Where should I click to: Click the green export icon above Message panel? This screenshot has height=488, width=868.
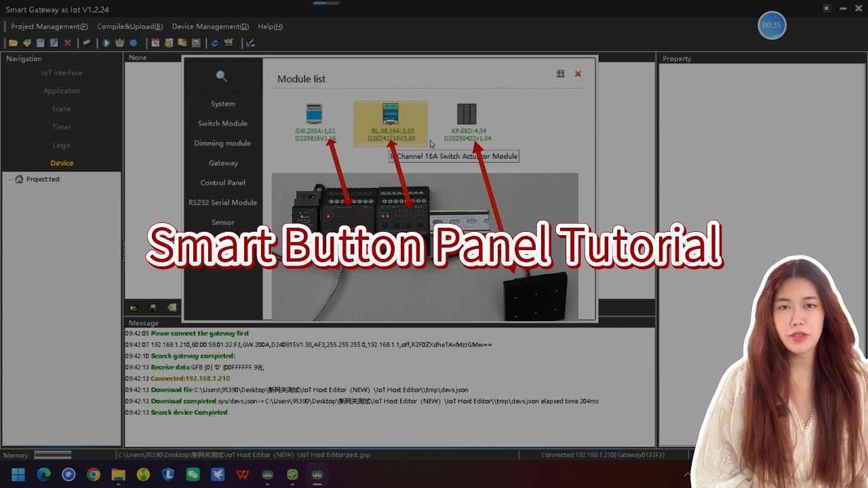coord(172,308)
